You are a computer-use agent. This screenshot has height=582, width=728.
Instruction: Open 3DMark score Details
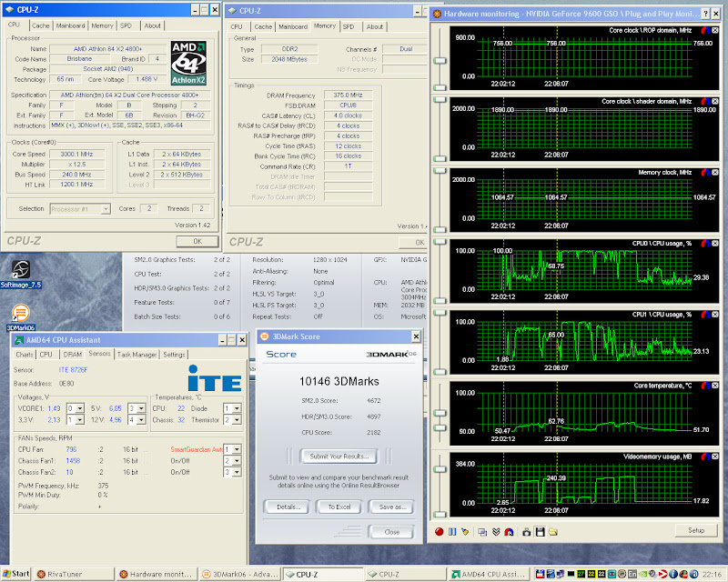point(288,507)
